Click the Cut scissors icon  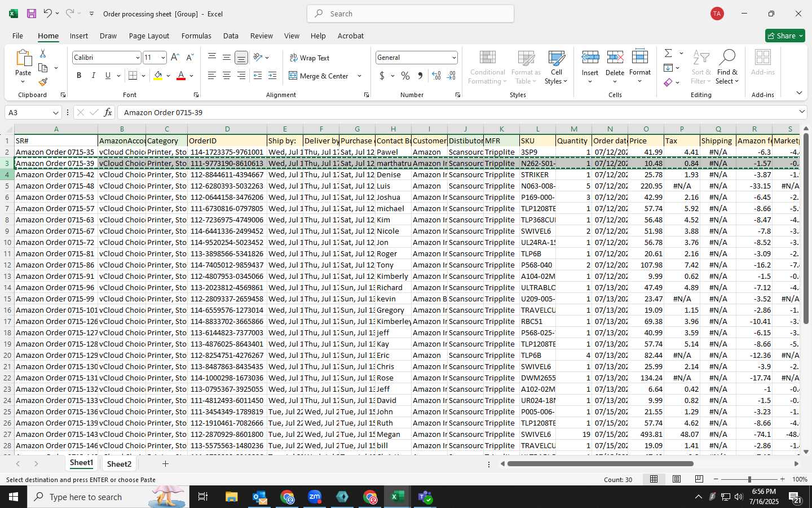point(43,54)
